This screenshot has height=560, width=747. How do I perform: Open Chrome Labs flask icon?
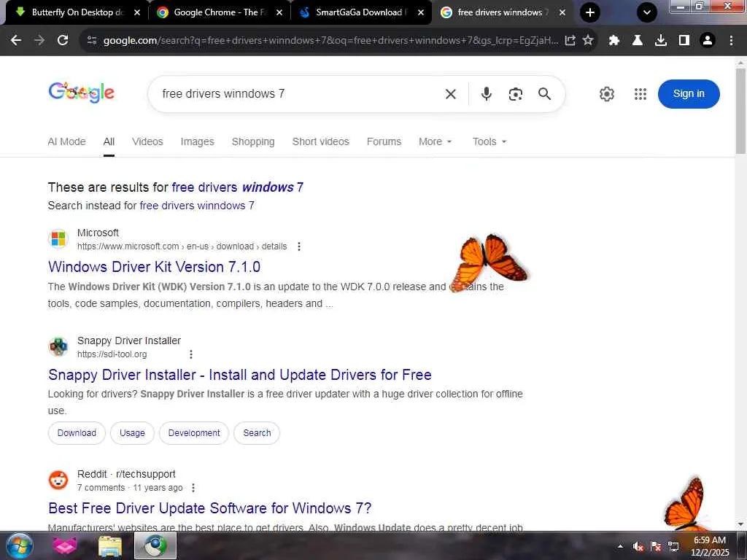(x=638, y=41)
